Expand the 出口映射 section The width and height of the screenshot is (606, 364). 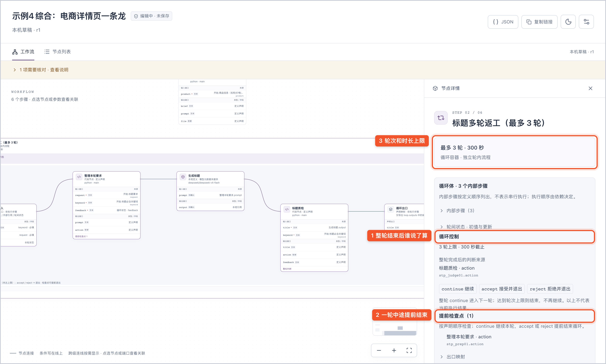click(x=453, y=357)
